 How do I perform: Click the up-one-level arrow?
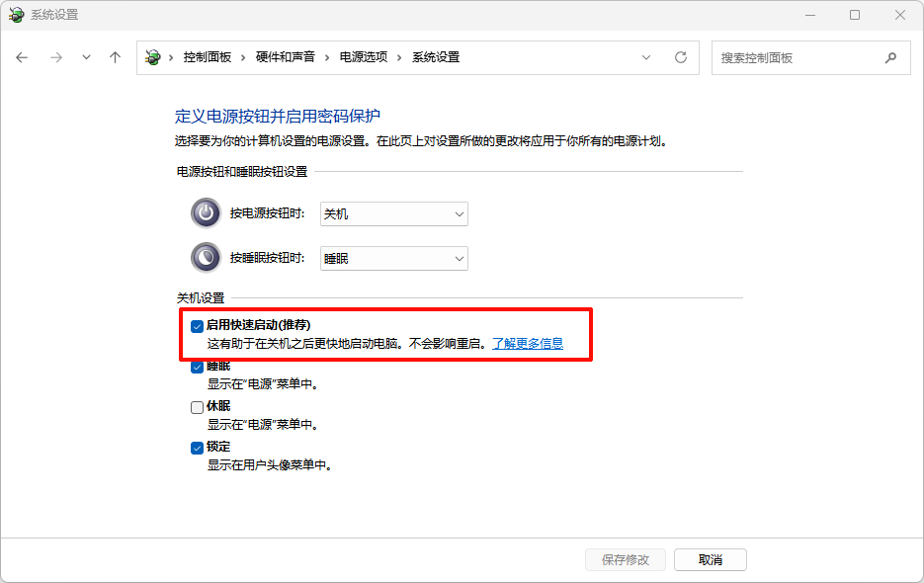(115, 57)
